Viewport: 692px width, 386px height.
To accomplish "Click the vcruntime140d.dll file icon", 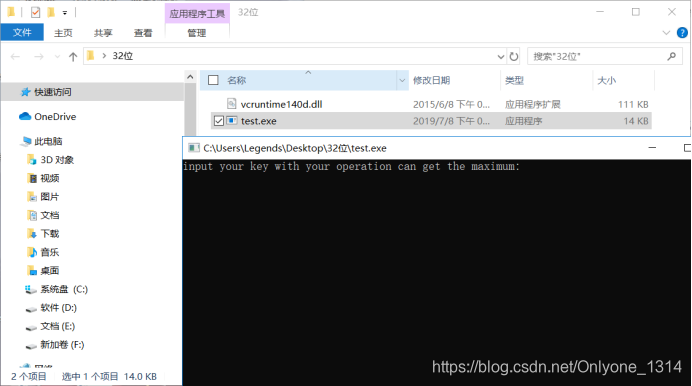I will (x=232, y=104).
